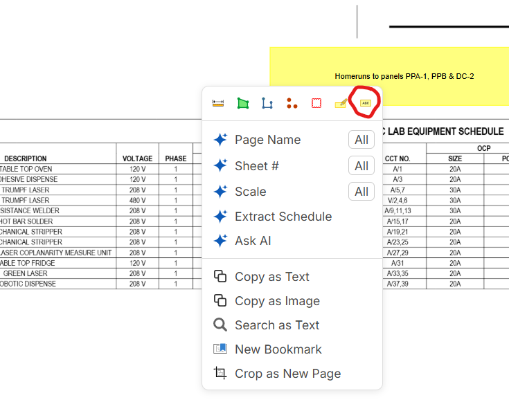The height and width of the screenshot is (420, 509).
Task: Select the ruler measurement tool icon
Action: (x=218, y=103)
